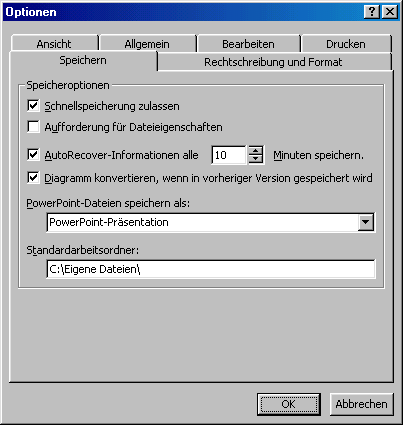Screen dimensions: 403x425
Task: Click the AutoRecover minutes number field
Action: tap(229, 155)
